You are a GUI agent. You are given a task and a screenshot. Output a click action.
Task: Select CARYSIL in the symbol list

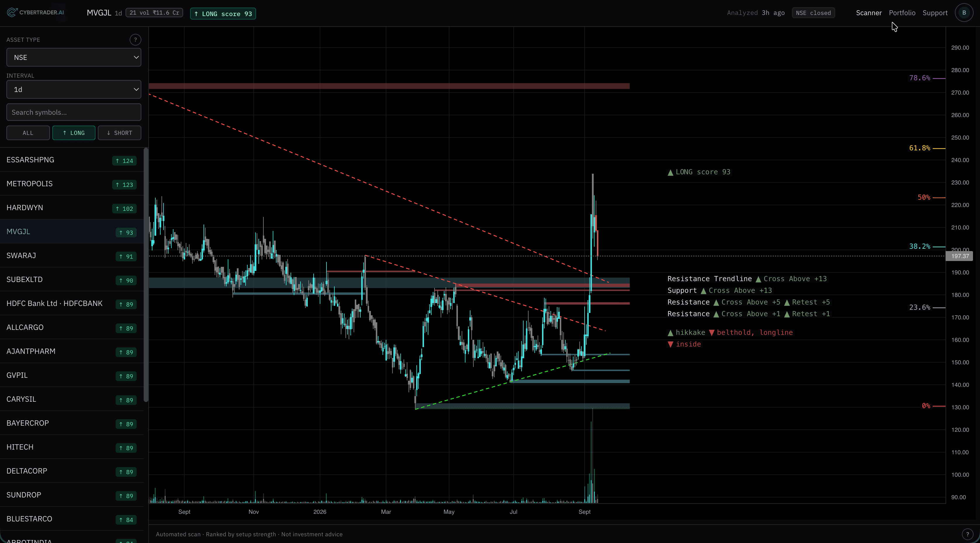click(x=72, y=399)
